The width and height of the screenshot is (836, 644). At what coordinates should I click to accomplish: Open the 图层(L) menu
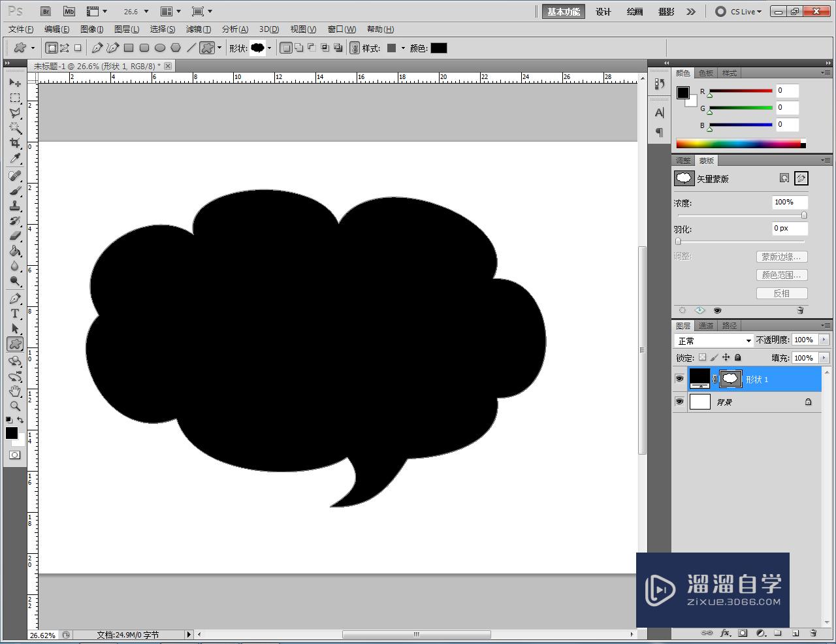pos(127,29)
